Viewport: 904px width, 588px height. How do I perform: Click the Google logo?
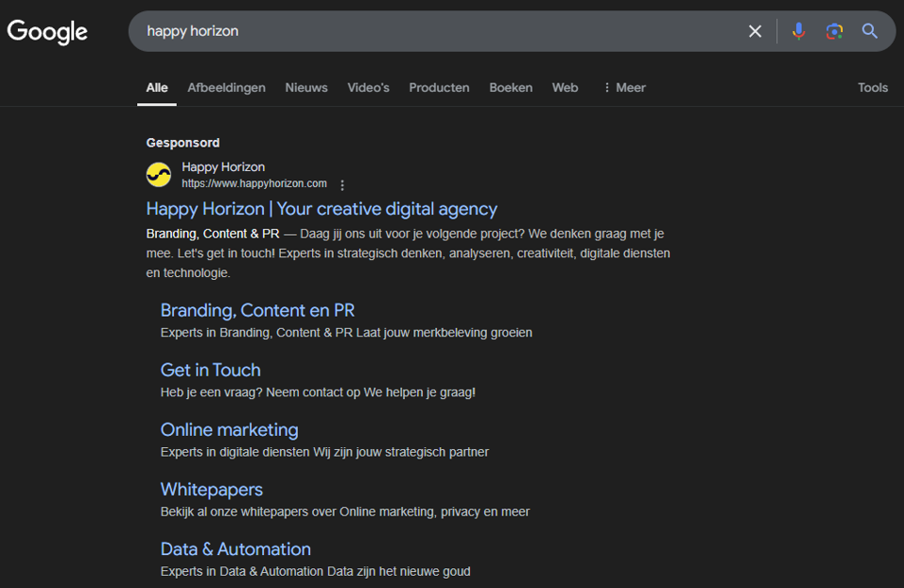pyautogui.click(x=47, y=32)
